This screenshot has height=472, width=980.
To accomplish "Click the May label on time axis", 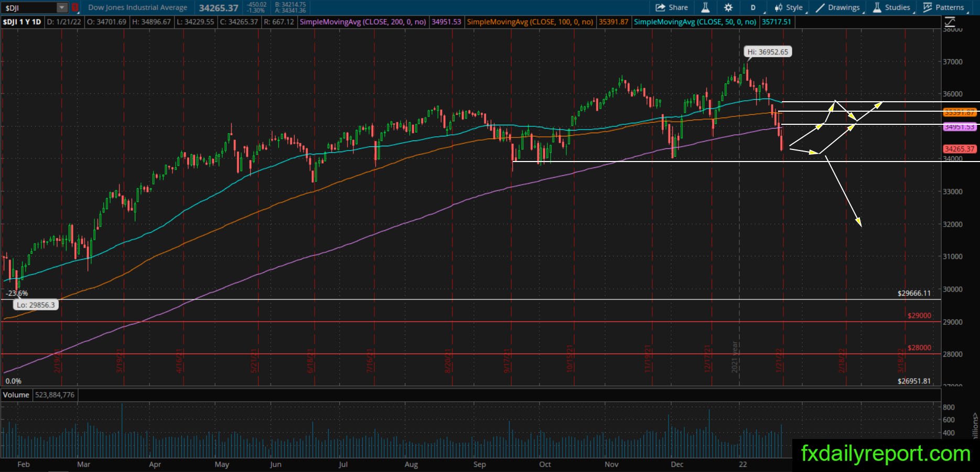I will [222, 464].
